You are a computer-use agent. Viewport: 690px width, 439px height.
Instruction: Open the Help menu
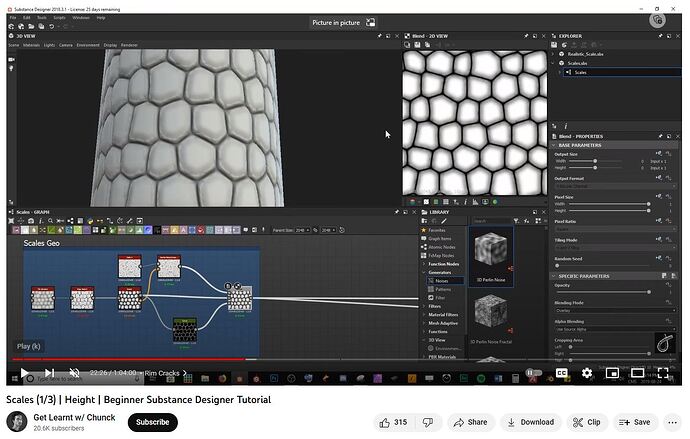101,18
